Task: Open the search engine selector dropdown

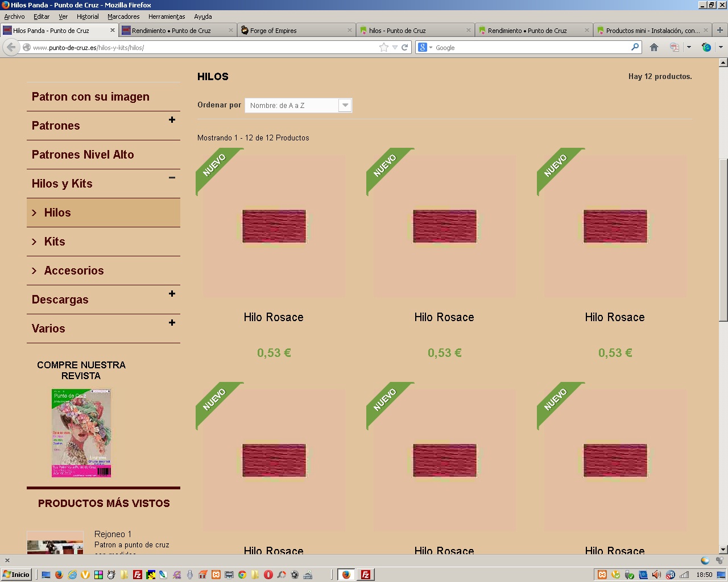Action: pos(425,48)
